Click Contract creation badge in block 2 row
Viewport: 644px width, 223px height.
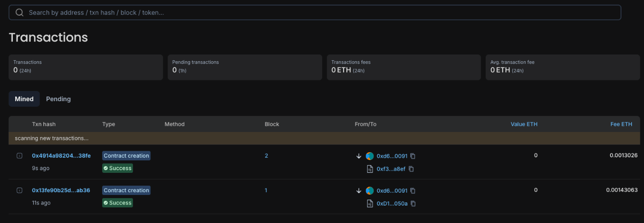(x=126, y=156)
